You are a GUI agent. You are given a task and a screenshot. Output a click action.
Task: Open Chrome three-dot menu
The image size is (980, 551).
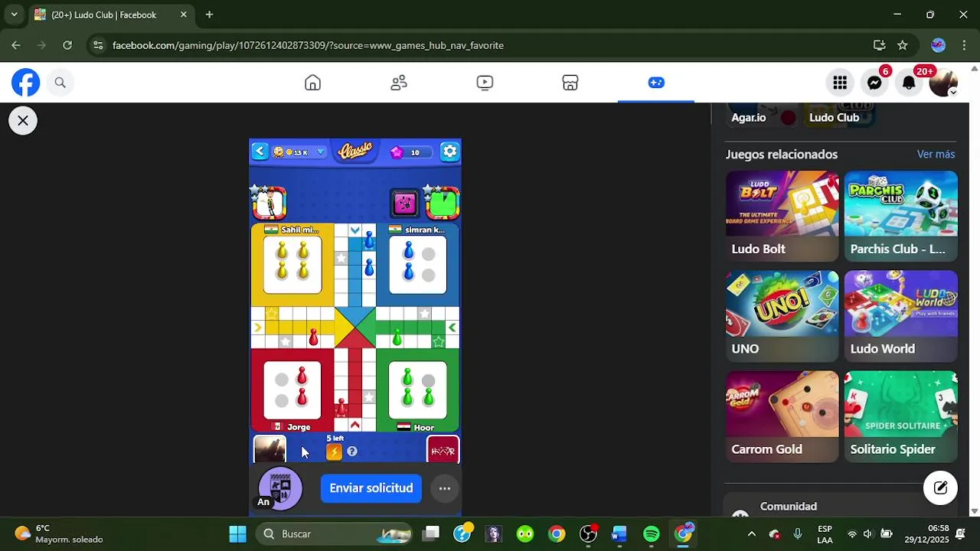pos(964,45)
